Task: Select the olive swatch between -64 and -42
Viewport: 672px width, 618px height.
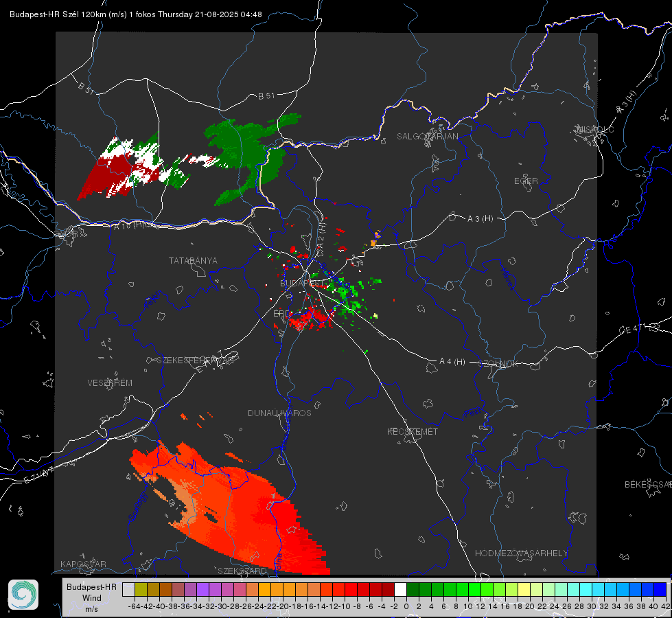Action: [141, 590]
